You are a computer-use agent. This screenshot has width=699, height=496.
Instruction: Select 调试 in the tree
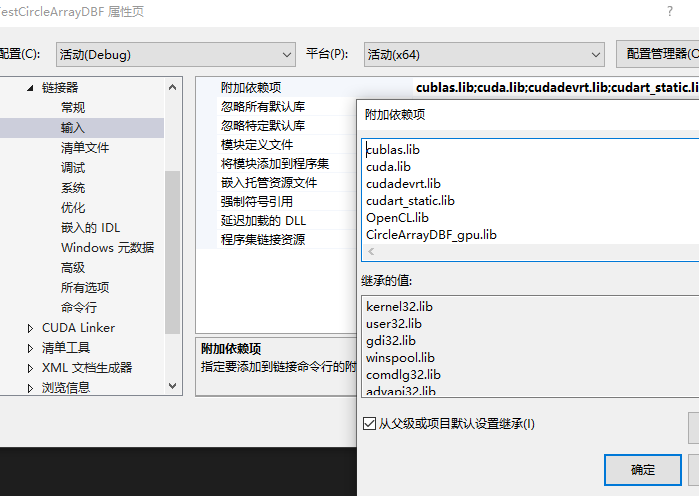73,168
